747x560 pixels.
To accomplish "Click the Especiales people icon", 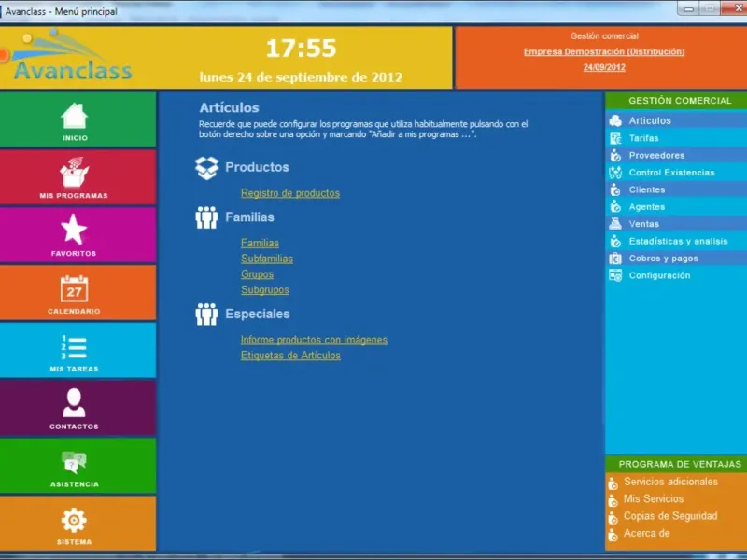I will tap(206, 315).
